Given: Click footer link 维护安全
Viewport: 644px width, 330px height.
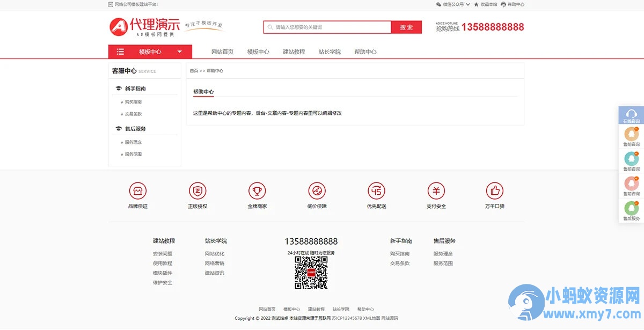Looking at the screenshot, I should 163,283.
